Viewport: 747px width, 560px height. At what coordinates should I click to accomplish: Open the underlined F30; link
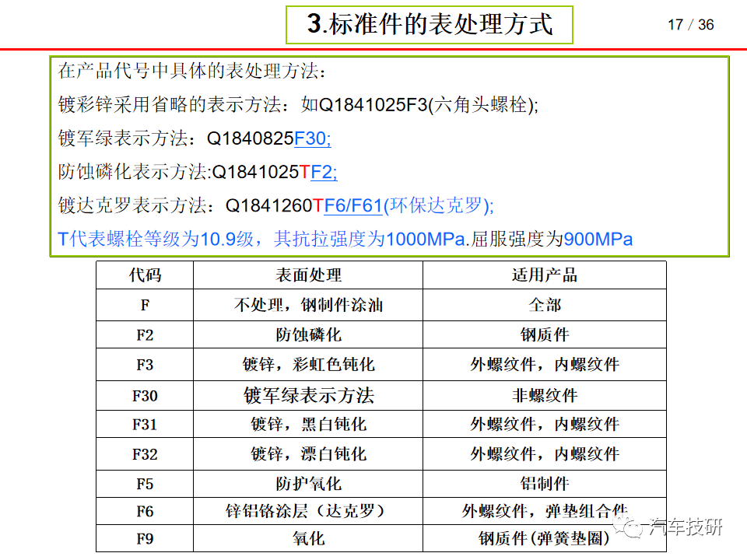pyautogui.click(x=313, y=138)
